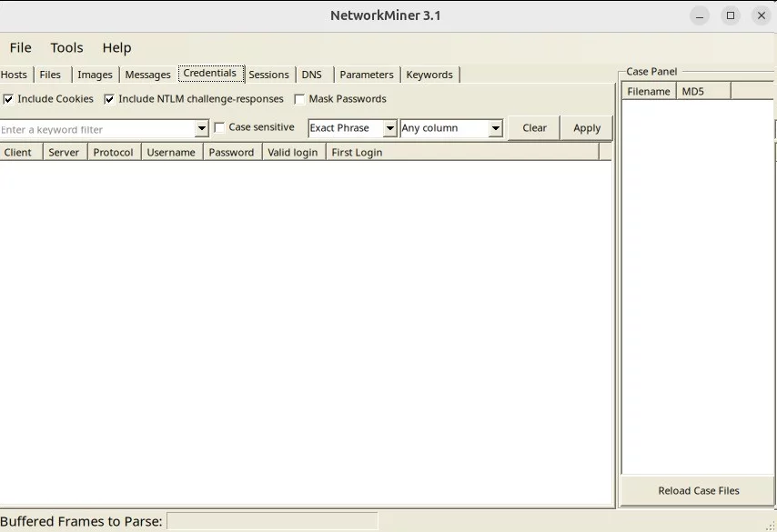Click the MD5 column header in Case Panel

702,91
